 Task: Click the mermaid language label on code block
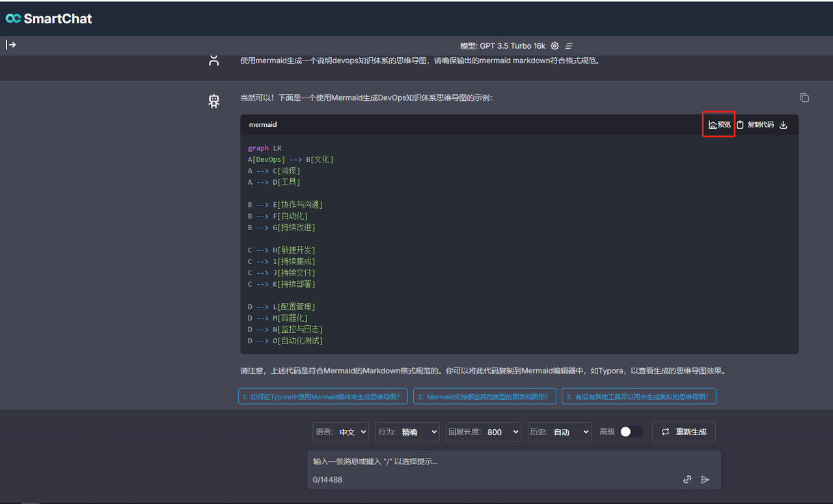[x=263, y=124]
